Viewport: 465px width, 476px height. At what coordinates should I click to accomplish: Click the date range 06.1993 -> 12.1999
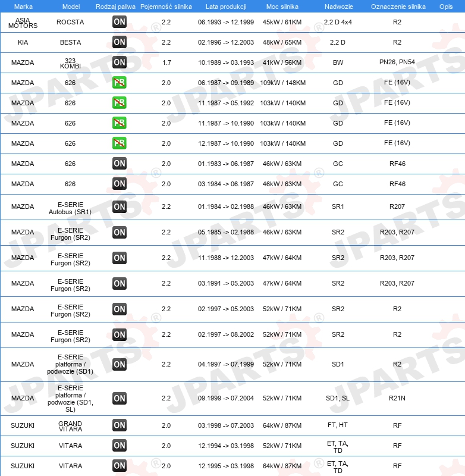click(x=226, y=22)
